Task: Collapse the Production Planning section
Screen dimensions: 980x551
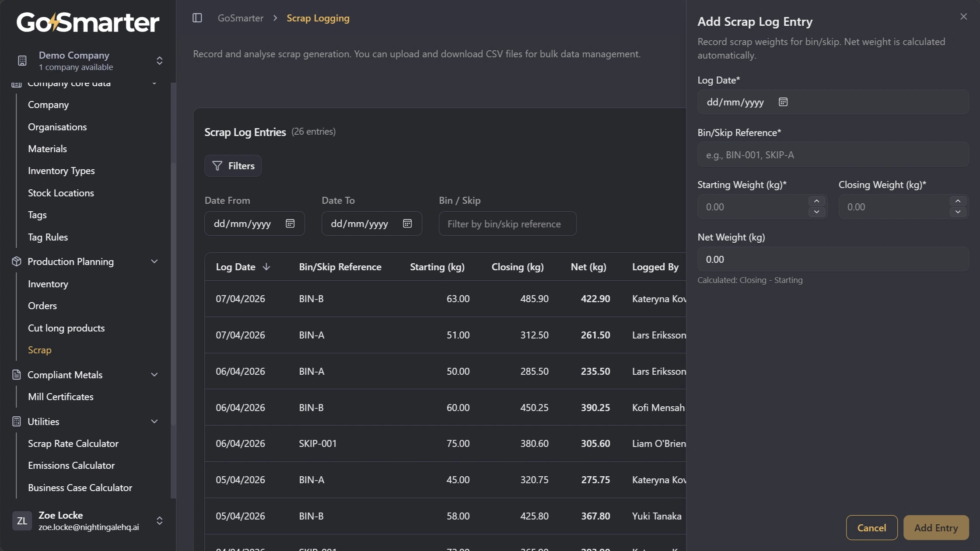Action: point(154,262)
